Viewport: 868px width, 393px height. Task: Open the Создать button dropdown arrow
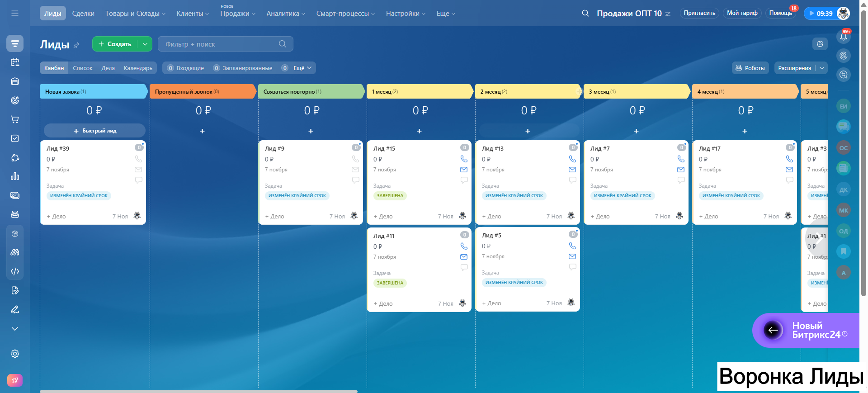pyautogui.click(x=145, y=44)
